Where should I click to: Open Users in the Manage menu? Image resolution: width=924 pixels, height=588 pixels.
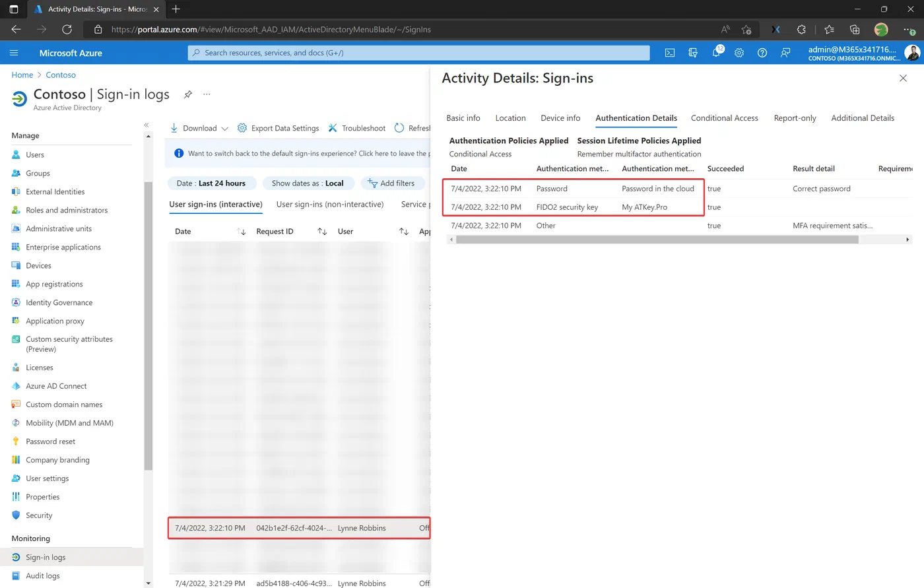[x=35, y=155]
